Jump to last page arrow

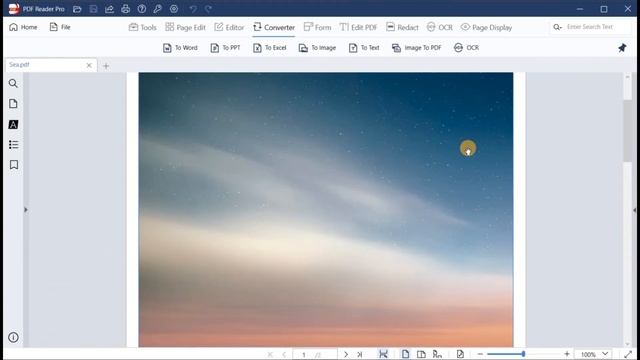(360, 354)
